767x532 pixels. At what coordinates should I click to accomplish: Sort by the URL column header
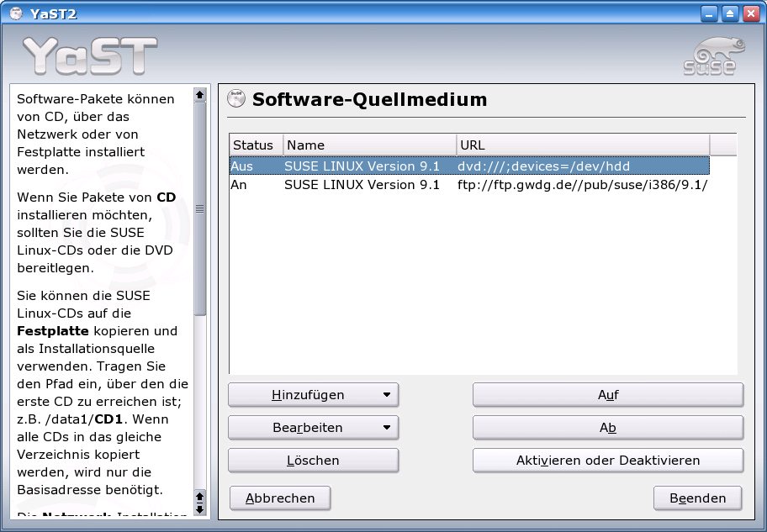coord(583,145)
